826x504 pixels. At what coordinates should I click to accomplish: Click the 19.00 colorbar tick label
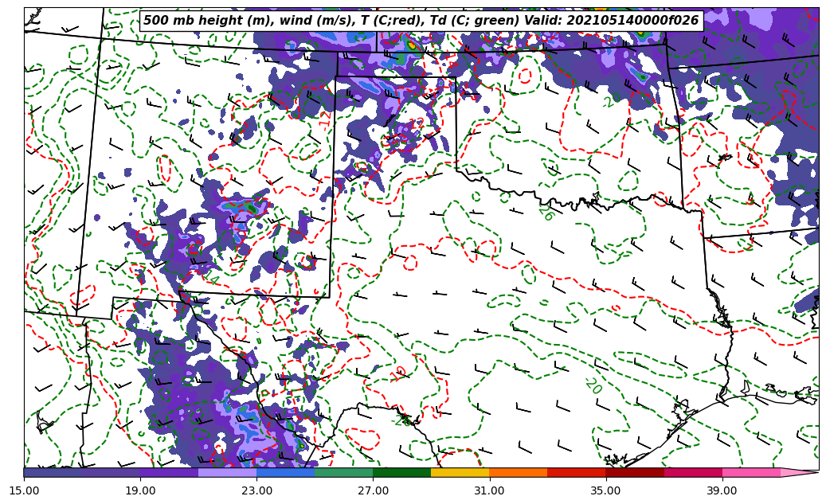tap(140, 490)
